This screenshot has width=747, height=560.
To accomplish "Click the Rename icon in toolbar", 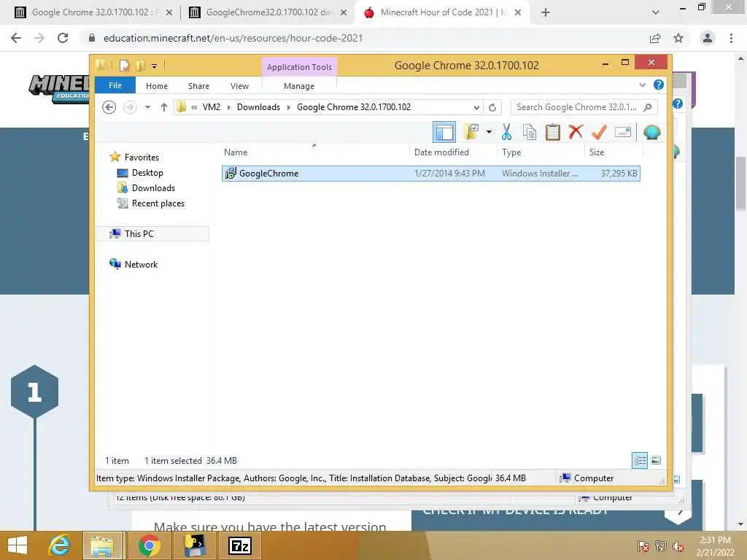I will (623, 132).
